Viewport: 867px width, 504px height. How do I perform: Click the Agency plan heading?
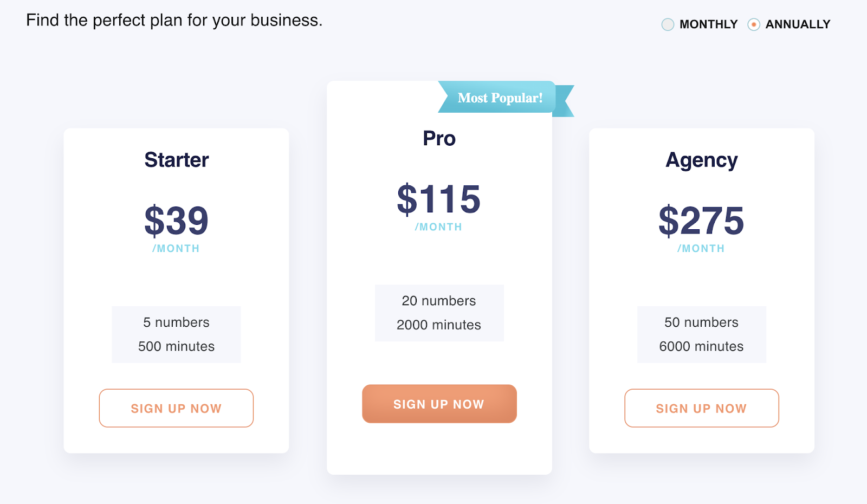[x=701, y=160]
